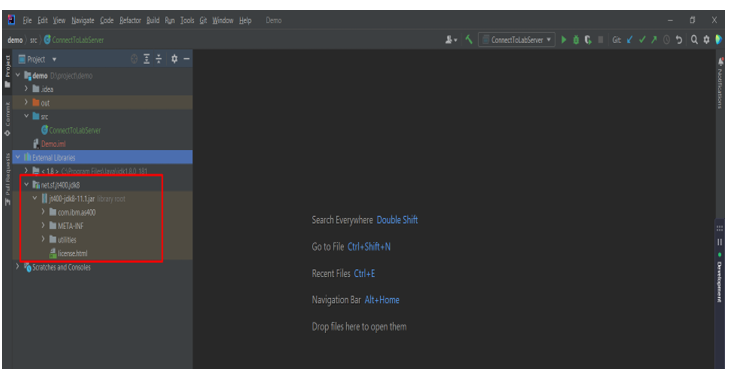Hide the Project panel with the minus icon

[187, 59]
